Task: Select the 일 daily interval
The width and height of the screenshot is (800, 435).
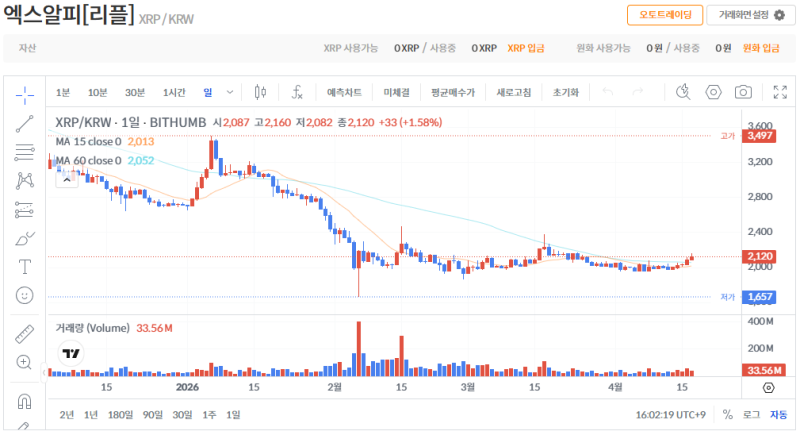Action: tap(208, 92)
